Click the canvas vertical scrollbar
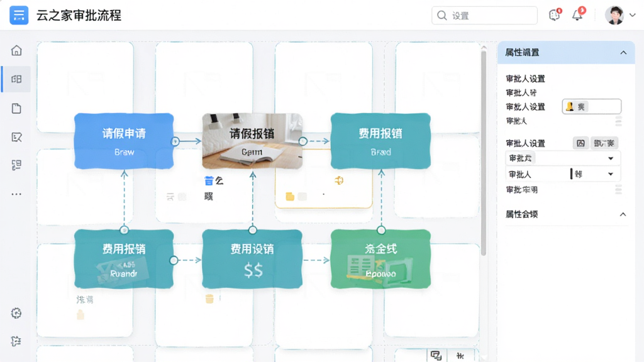644x362 pixels. coord(484,152)
